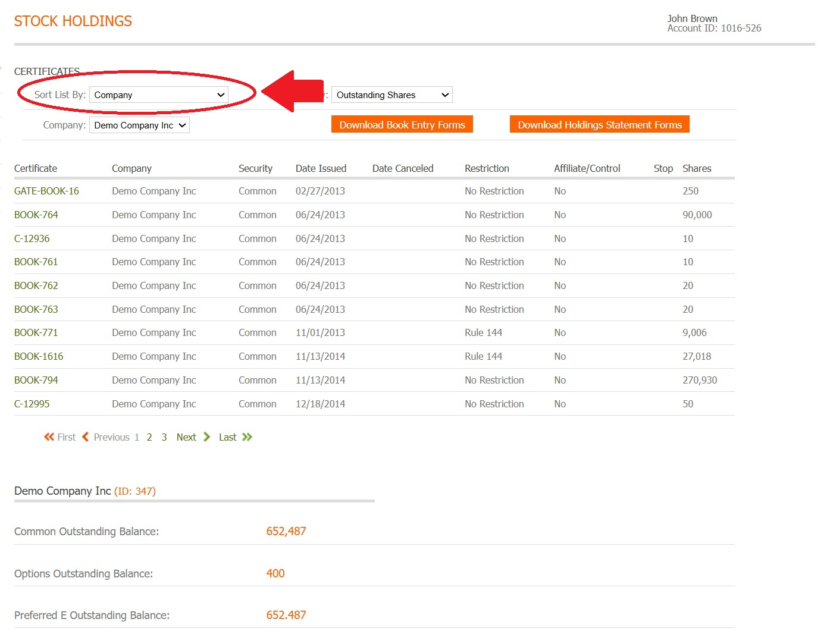833x644 pixels.
Task: View certificate BOOK-794 details
Action: pyautogui.click(x=36, y=381)
